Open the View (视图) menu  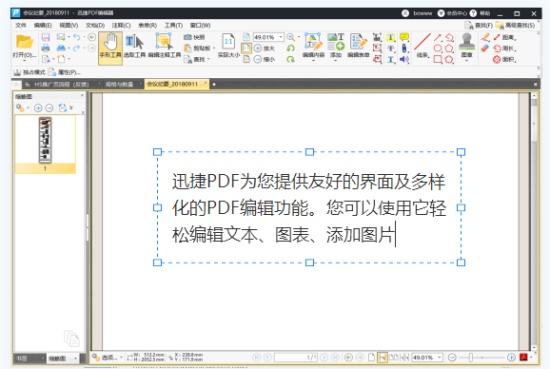[x=69, y=25]
